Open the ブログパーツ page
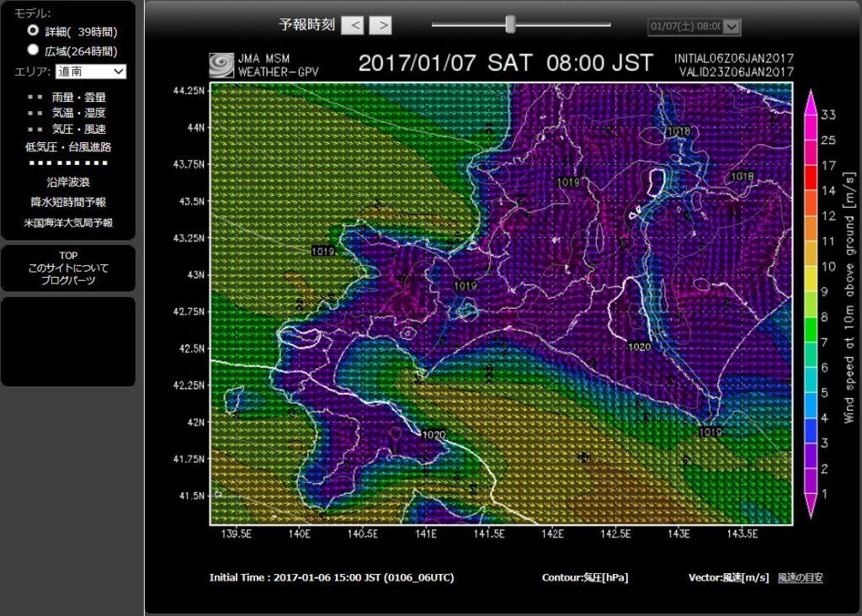The image size is (862, 616). click(x=68, y=279)
